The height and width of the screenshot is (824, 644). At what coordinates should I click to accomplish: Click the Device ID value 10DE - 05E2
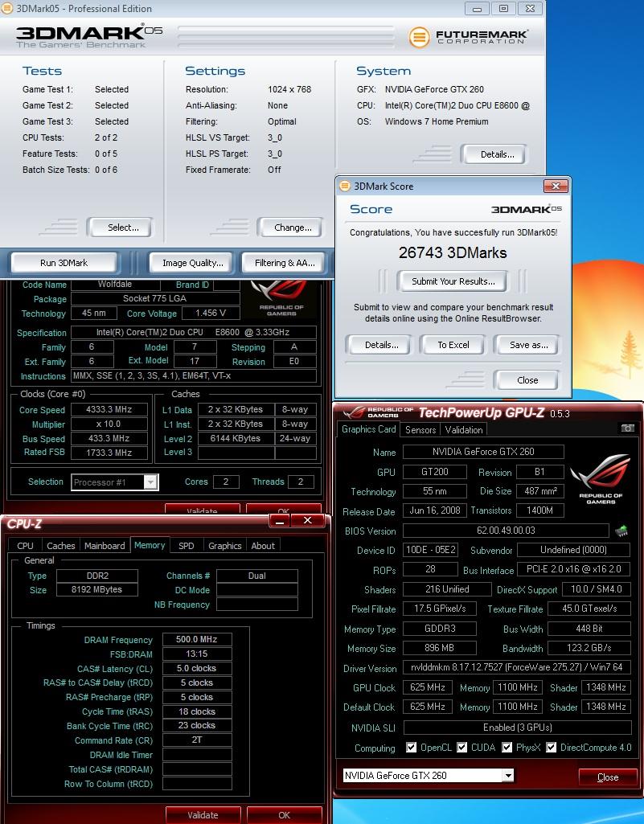click(x=431, y=550)
